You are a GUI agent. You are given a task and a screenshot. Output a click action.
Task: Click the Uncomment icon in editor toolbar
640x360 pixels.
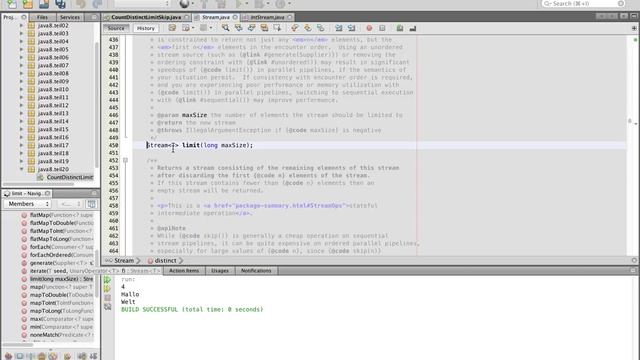413,28
